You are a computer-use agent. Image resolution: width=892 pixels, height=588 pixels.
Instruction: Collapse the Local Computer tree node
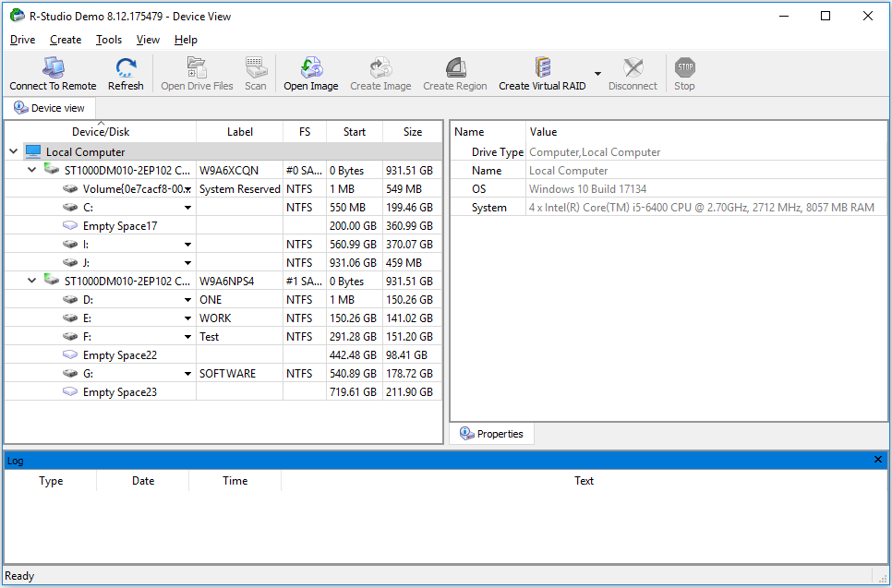click(x=14, y=152)
